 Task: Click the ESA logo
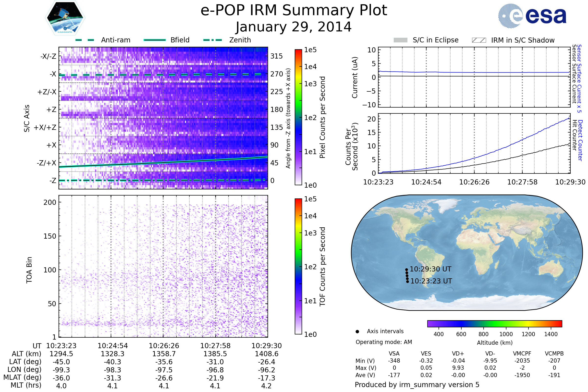pyautogui.click(x=532, y=16)
